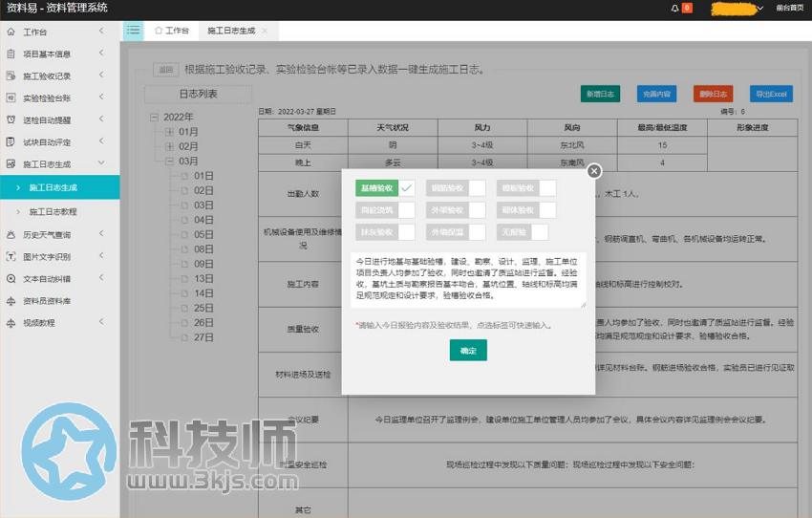Click the 日志列表 panel header
The height and width of the screenshot is (518, 812).
(198, 95)
